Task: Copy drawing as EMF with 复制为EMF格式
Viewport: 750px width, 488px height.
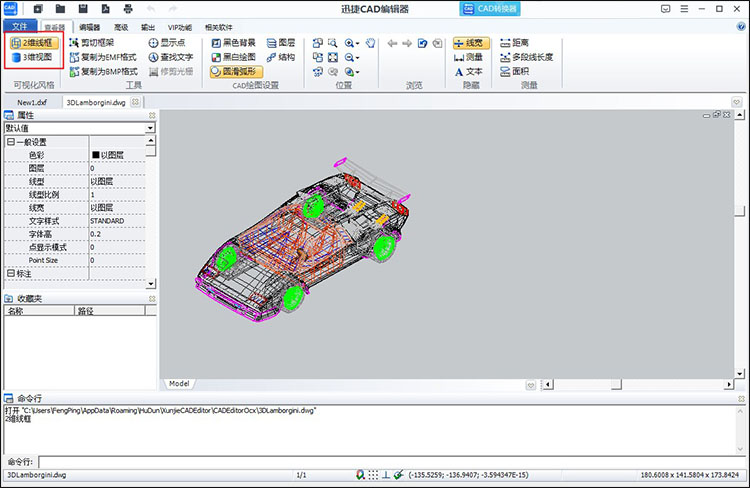Action: [x=103, y=57]
